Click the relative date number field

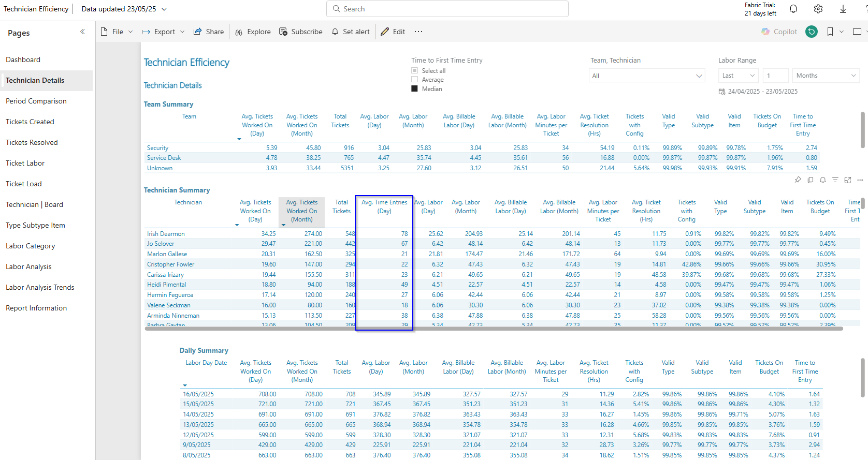pyautogui.click(x=776, y=76)
